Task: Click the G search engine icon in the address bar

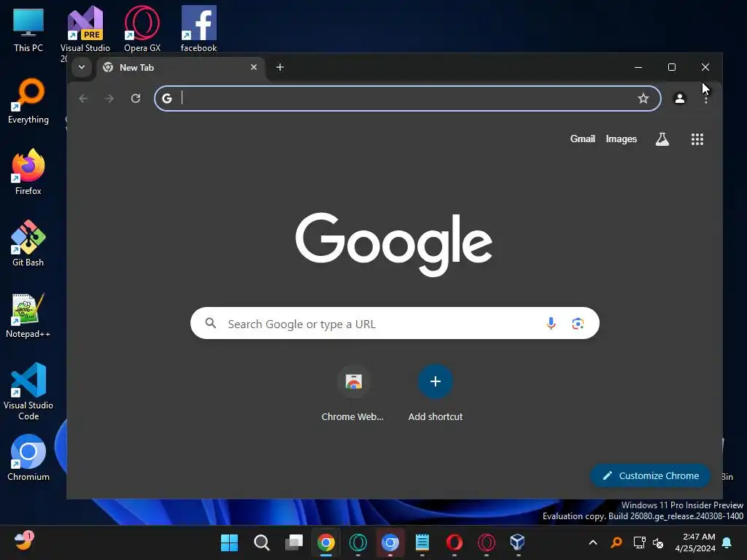Action: (167, 98)
